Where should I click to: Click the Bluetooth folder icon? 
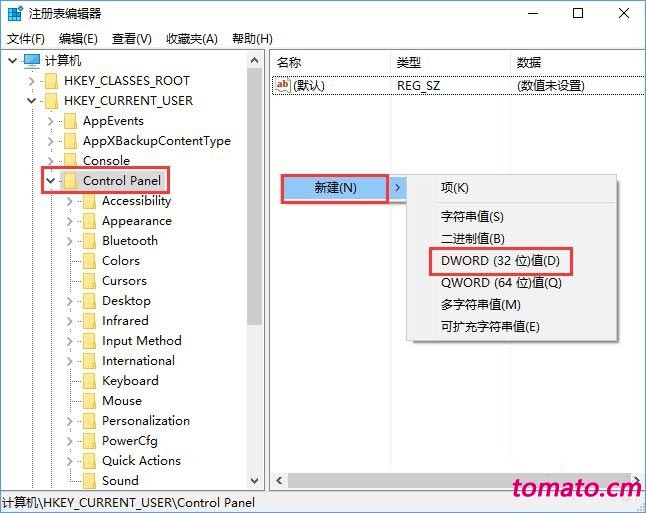pos(89,241)
